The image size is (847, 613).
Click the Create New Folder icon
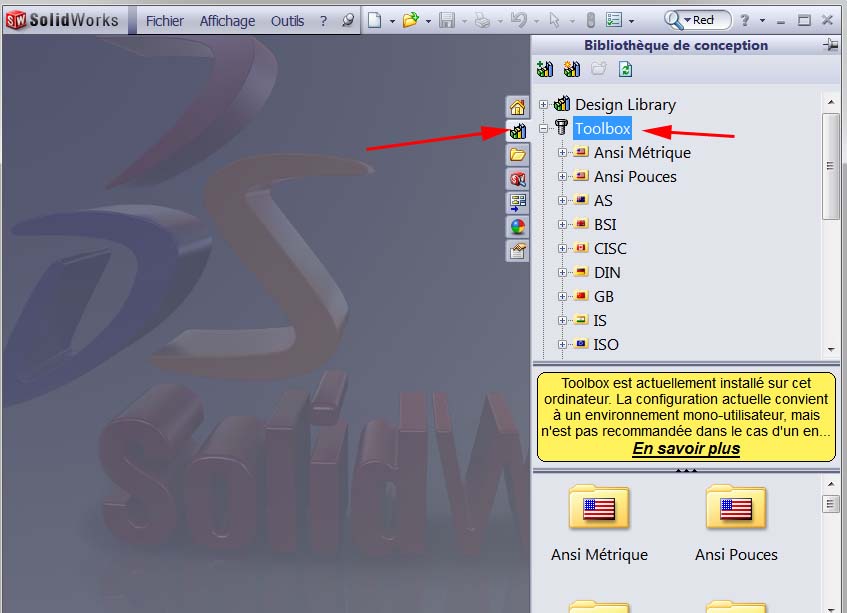599,69
